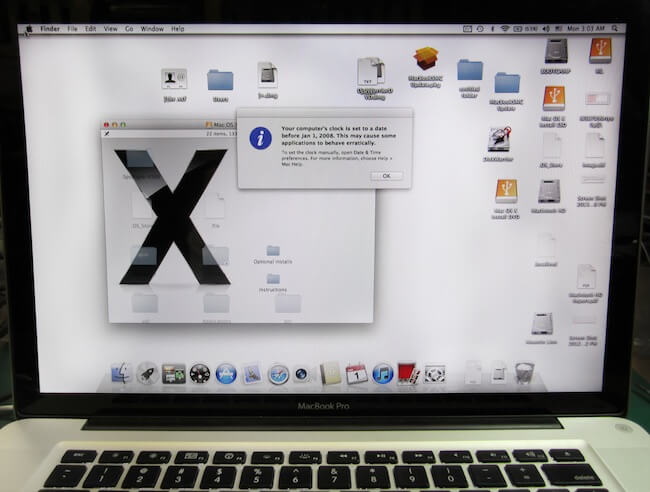This screenshot has height=492, width=650.
Task: Launch iTunes from the Dock
Action: point(382,374)
